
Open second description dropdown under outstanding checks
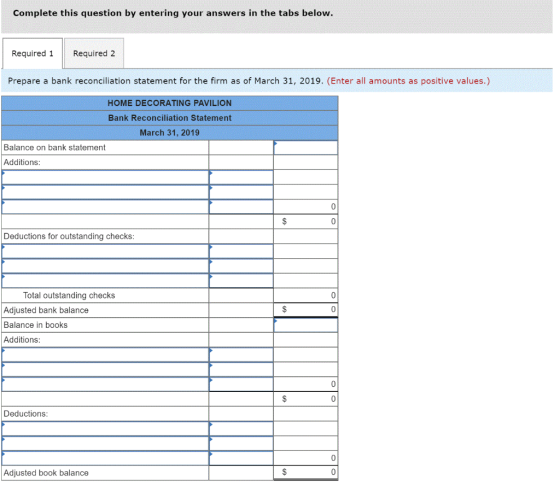(105, 266)
